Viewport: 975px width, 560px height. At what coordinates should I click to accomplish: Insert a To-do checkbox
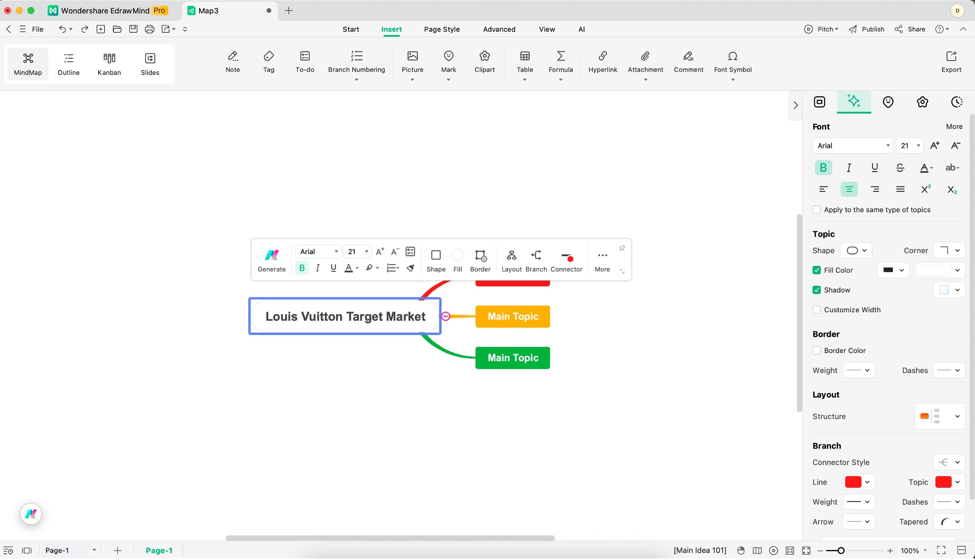pos(305,61)
